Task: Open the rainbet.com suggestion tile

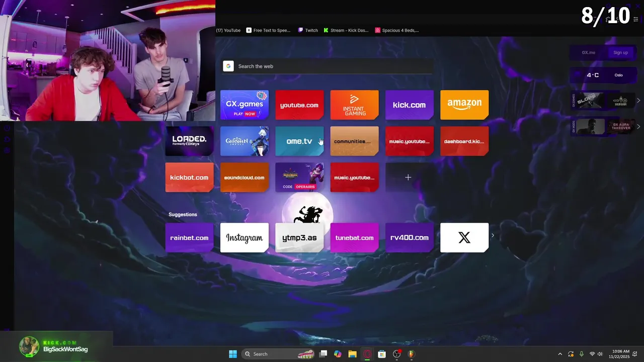Action: (189, 238)
